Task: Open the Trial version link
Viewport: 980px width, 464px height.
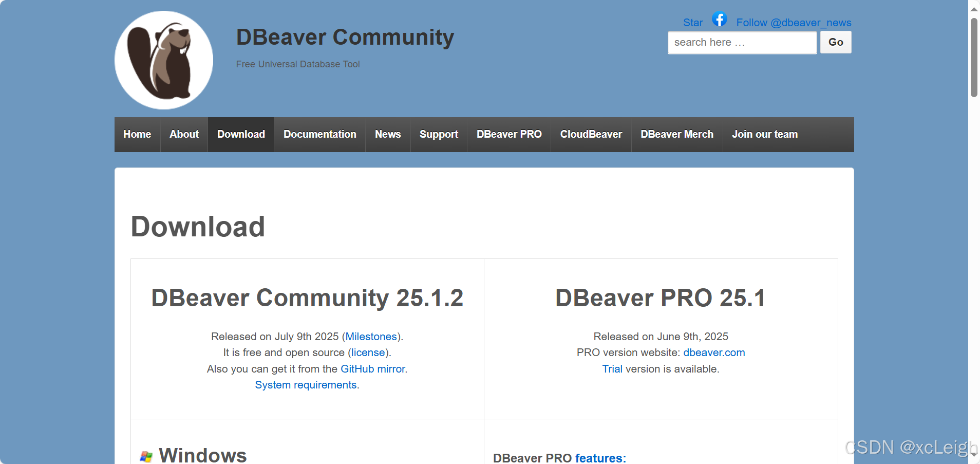Action: (612, 369)
